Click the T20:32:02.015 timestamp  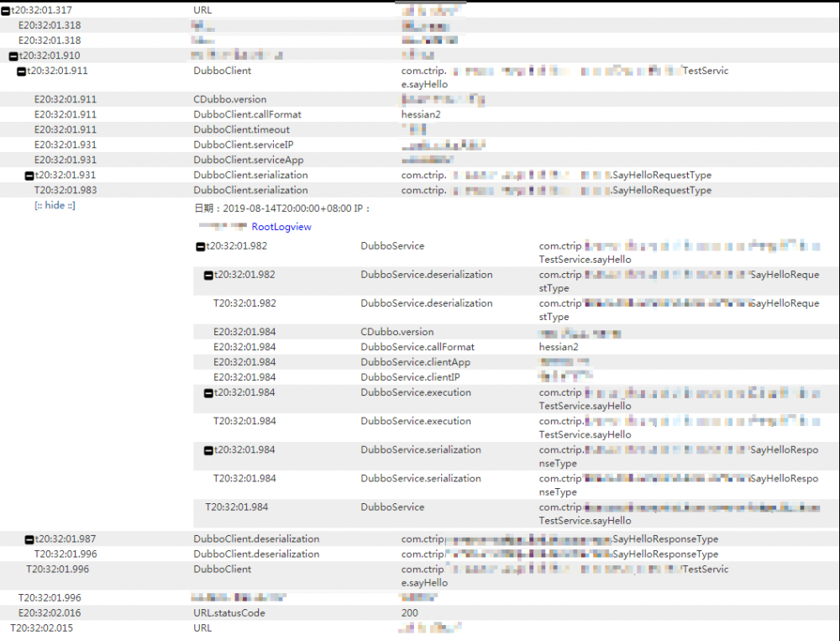coord(42,628)
